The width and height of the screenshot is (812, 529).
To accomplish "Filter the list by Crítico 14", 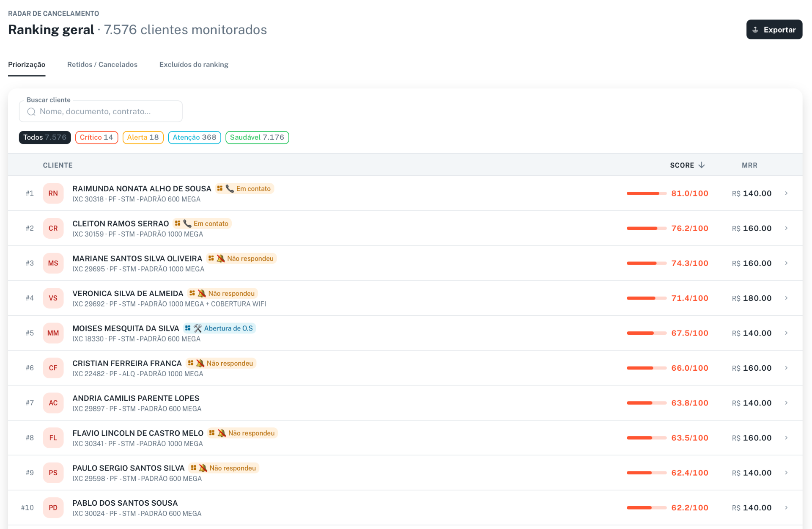I will tap(96, 138).
